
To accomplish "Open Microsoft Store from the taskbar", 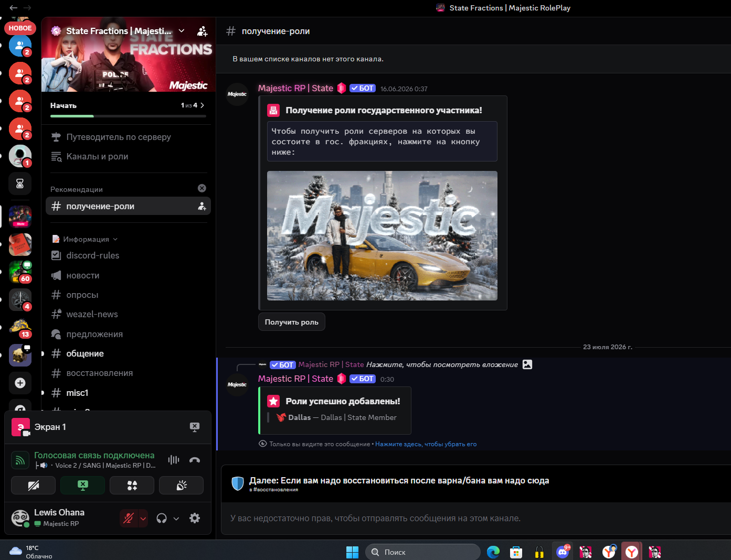I will tap(516, 552).
